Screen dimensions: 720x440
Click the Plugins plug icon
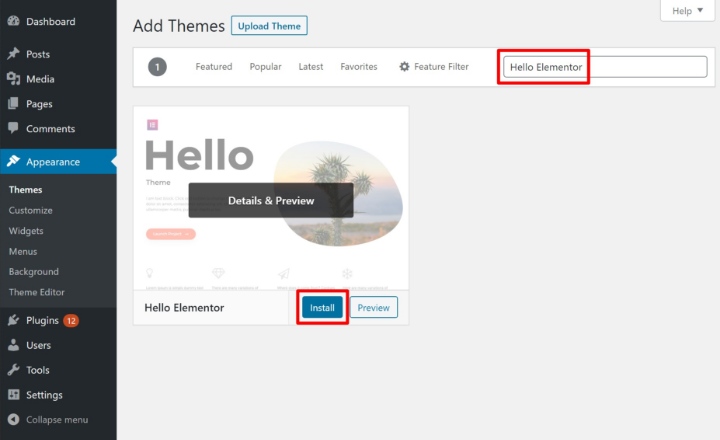tap(13, 321)
